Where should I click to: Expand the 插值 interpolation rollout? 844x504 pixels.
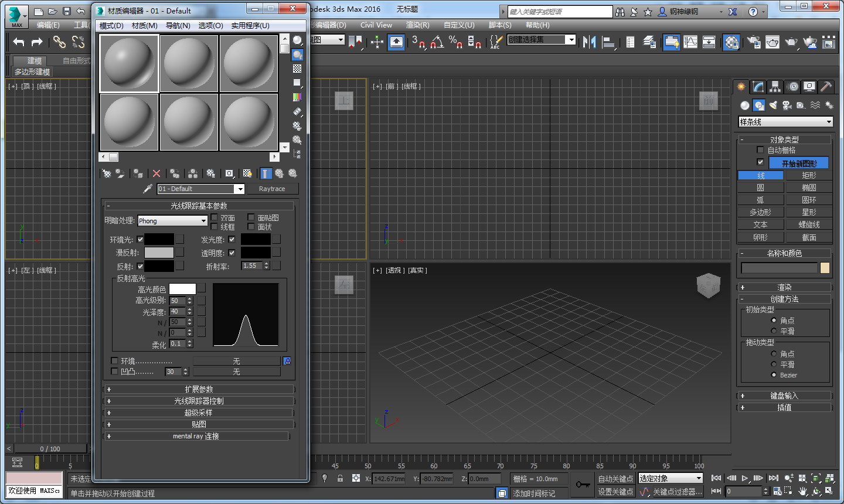point(784,407)
